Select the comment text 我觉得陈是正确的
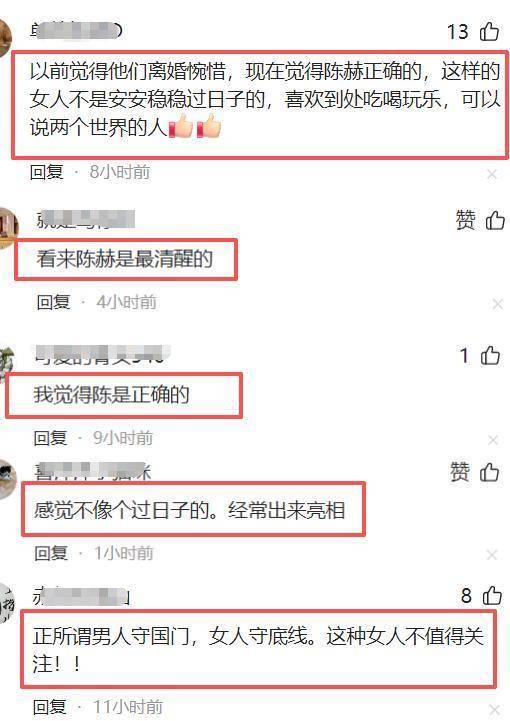510x721 pixels. pyautogui.click(x=111, y=395)
